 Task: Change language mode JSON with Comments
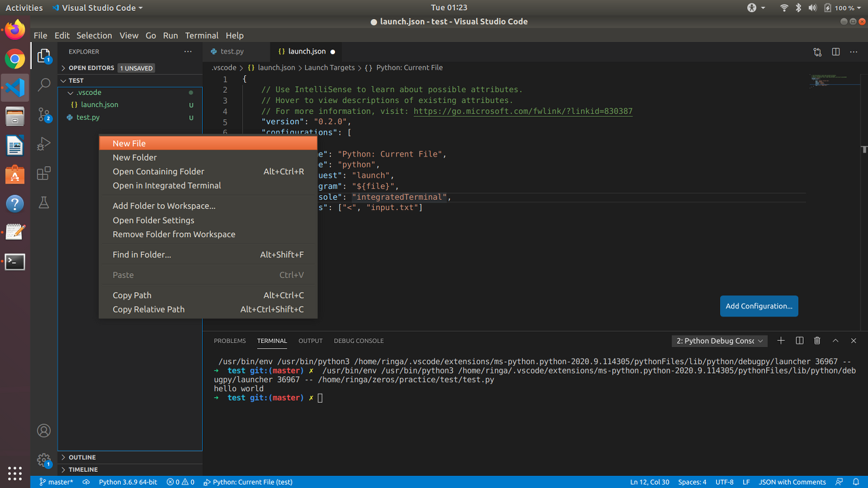click(792, 482)
